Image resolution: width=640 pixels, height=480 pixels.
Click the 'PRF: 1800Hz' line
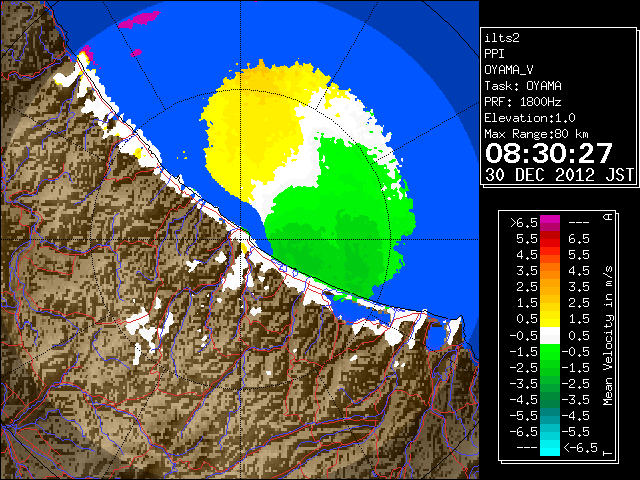pos(523,102)
